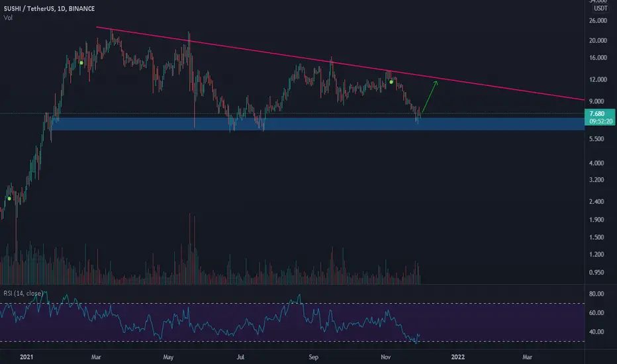This screenshot has width=617, height=364.
Task: Click the 16.000 price axis label
Action: point(598,58)
